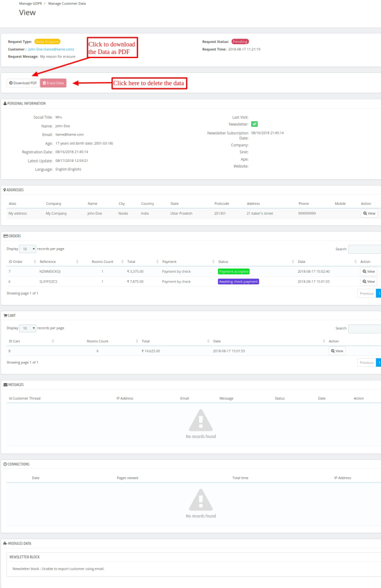Click Awaiting check payment status label
381x588 pixels.
pos(238,281)
